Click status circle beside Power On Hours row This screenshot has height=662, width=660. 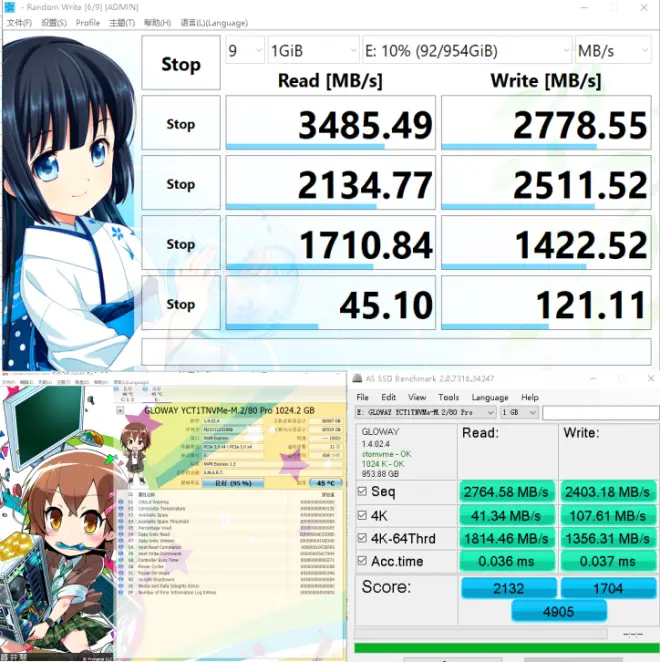coord(121,572)
